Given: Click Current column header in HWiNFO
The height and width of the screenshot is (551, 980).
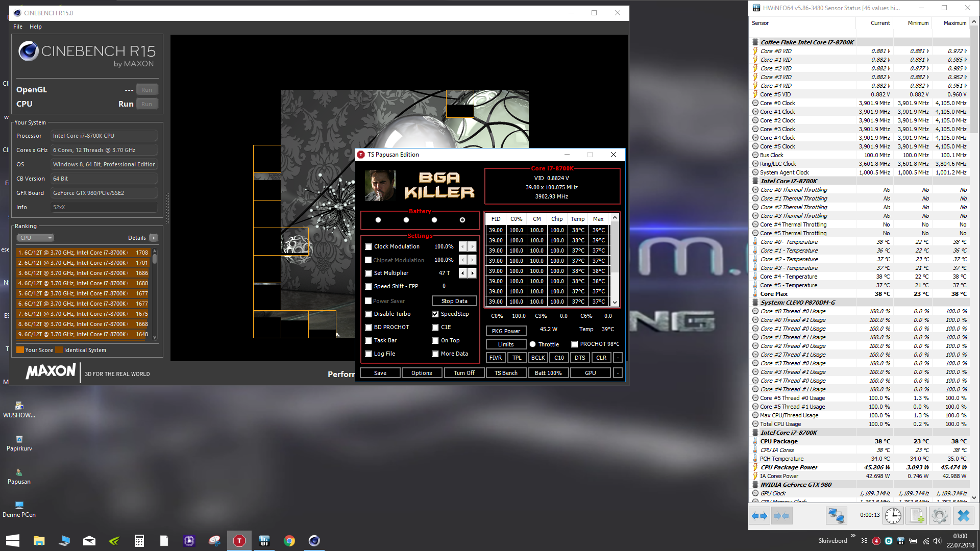Looking at the screenshot, I should [x=874, y=23].
